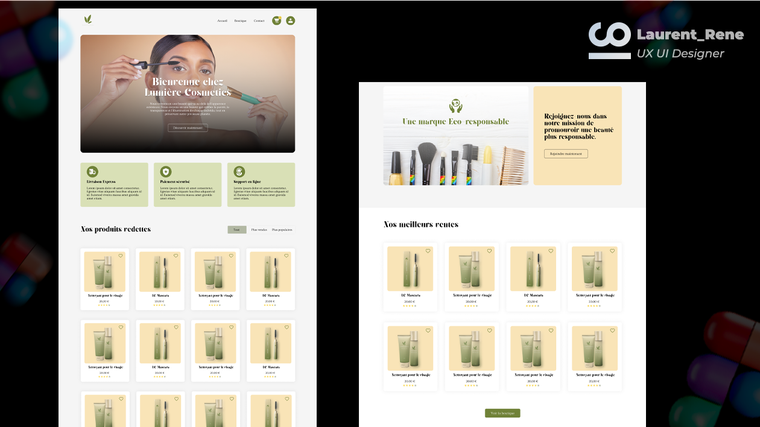Click the Support en ligne card title
The width and height of the screenshot is (760, 427).
(x=247, y=182)
